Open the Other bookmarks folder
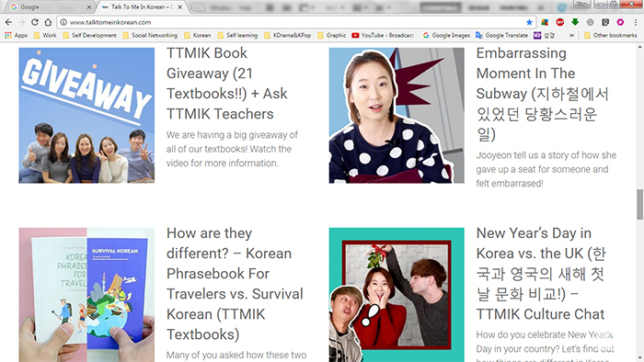The image size is (644, 362). (611, 35)
